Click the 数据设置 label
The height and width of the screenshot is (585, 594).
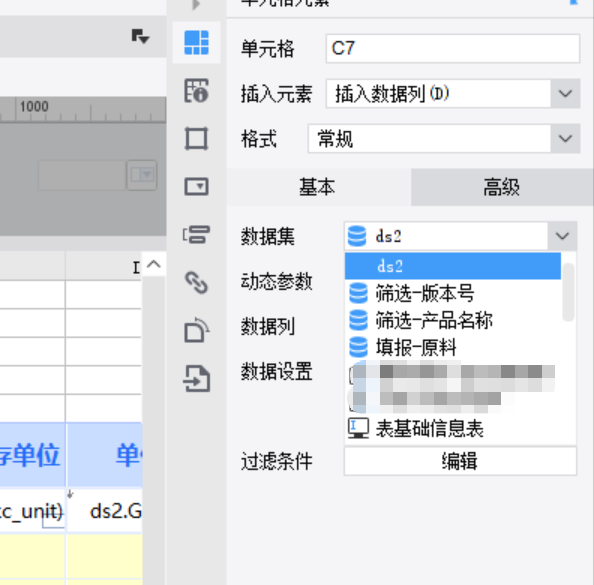[x=277, y=372]
